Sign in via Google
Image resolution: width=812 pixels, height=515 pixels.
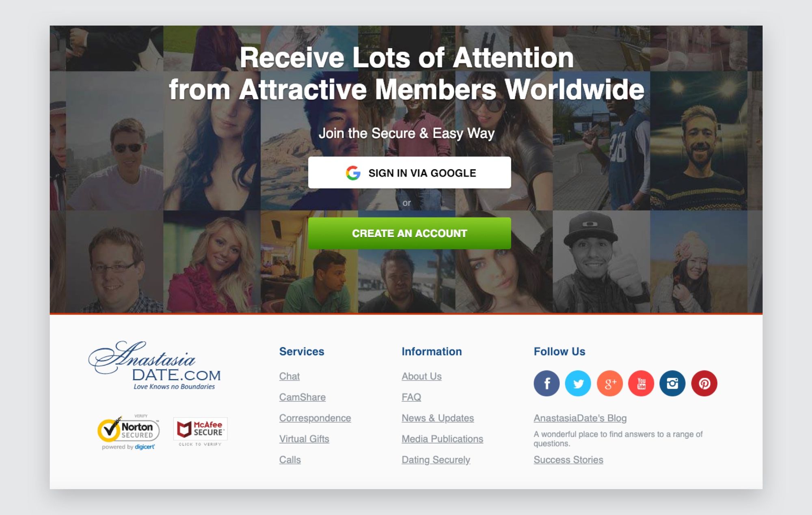409,172
